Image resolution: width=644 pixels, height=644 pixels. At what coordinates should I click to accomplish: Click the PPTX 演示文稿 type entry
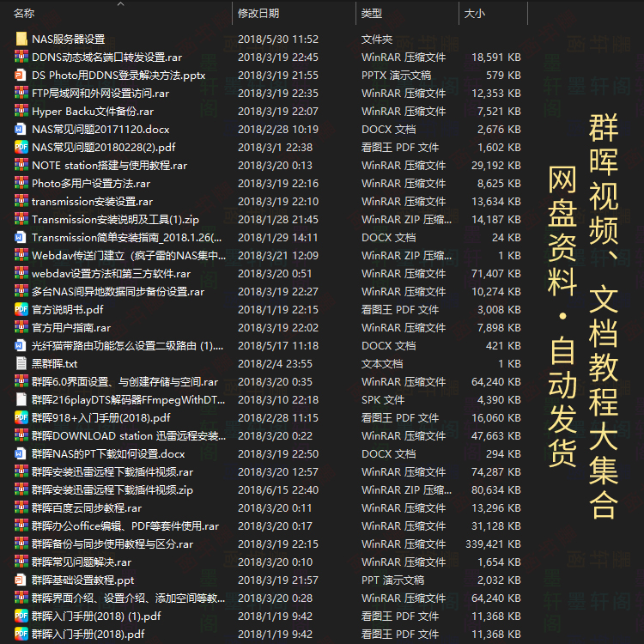[x=397, y=76]
